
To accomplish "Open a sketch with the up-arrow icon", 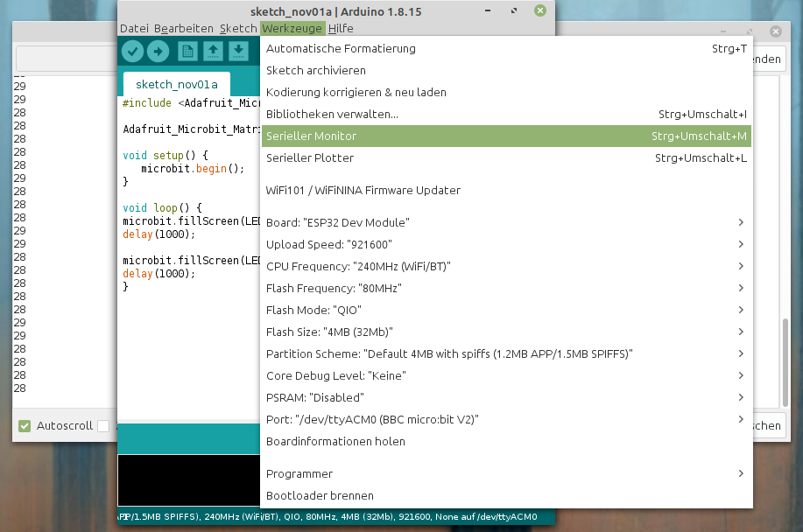I will click(213, 51).
